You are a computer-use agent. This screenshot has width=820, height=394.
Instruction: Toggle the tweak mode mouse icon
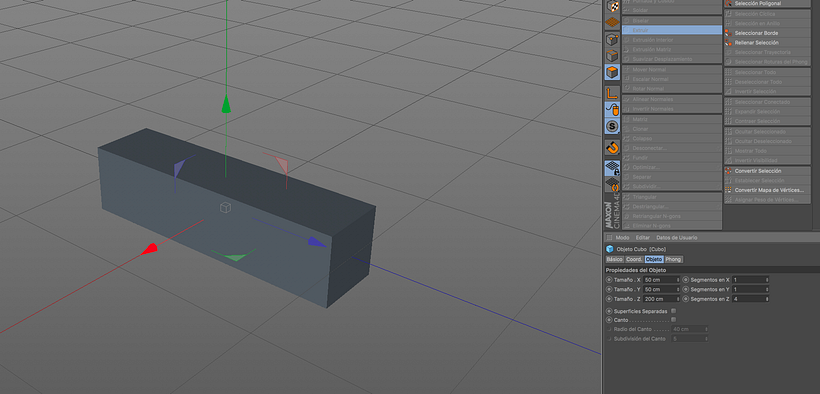tap(612, 109)
